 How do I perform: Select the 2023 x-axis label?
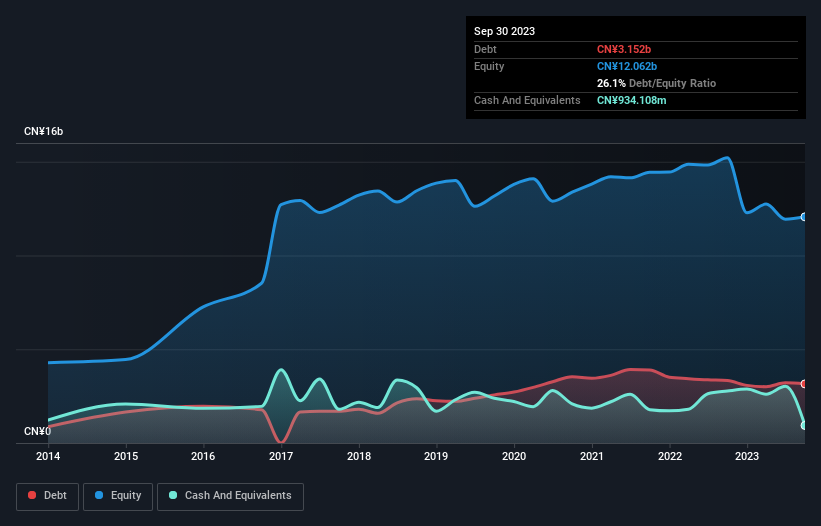747,456
